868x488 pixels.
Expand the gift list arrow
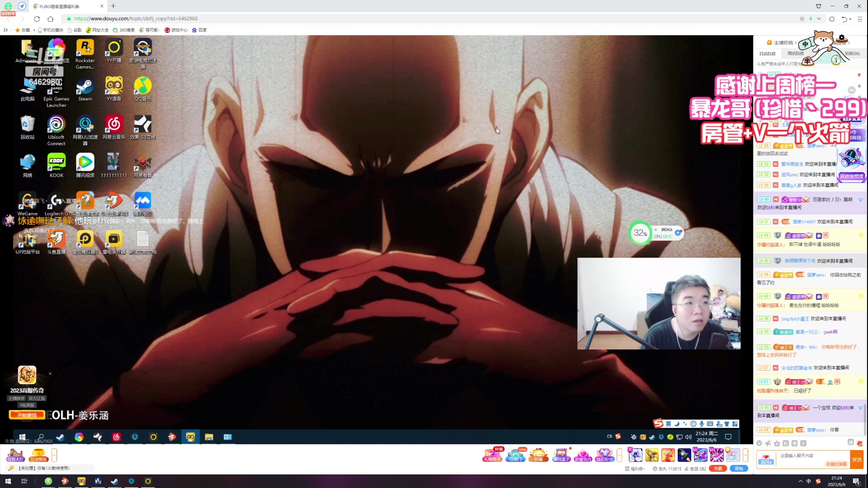click(x=745, y=455)
